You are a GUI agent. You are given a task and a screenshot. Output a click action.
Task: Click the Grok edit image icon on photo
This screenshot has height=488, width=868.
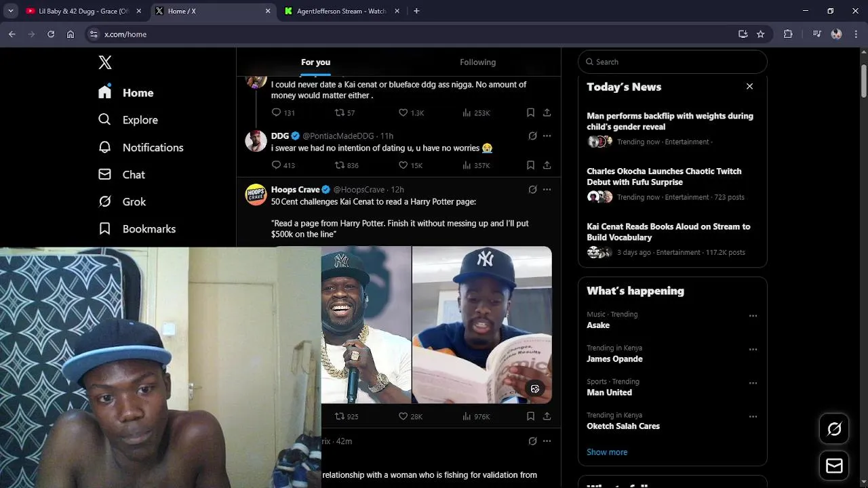[535, 388]
